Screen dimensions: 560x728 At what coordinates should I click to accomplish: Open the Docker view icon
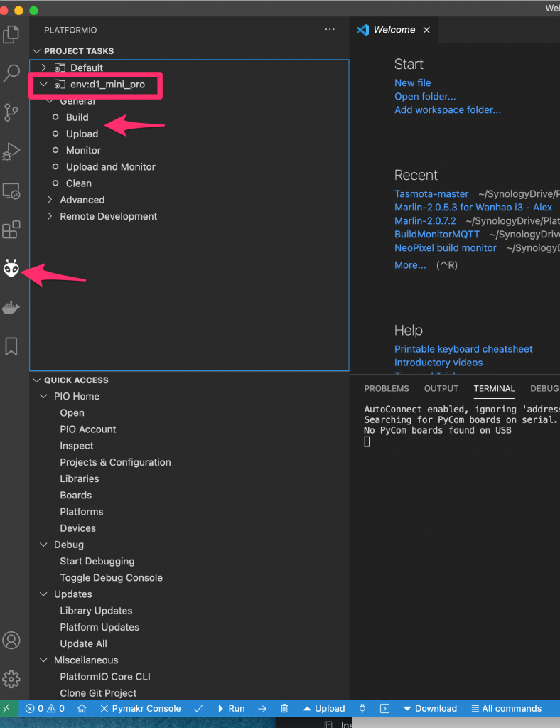[x=11, y=307]
